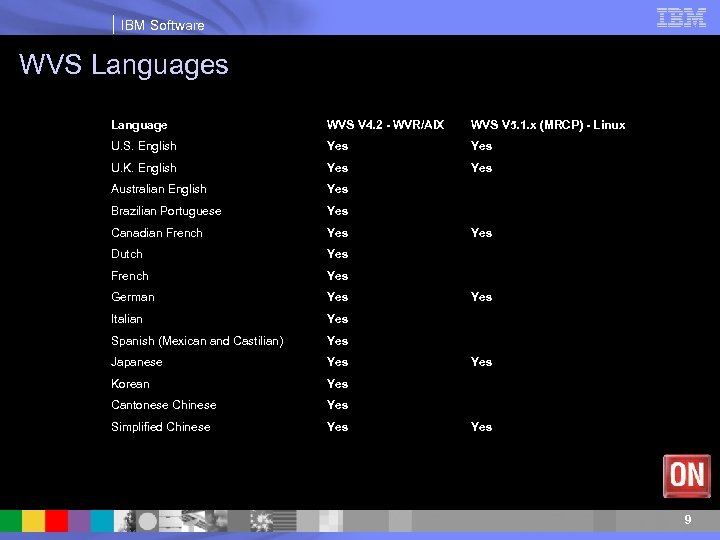Click the 'Korean' row label
Screen dimensions: 720x540
[x=130, y=384]
